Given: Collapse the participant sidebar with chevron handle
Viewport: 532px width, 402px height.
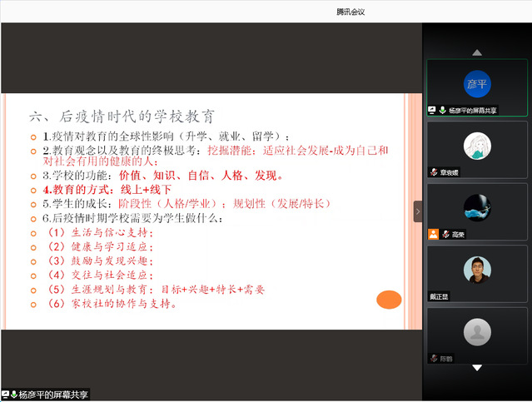Looking at the screenshot, I should (x=418, y=211).
